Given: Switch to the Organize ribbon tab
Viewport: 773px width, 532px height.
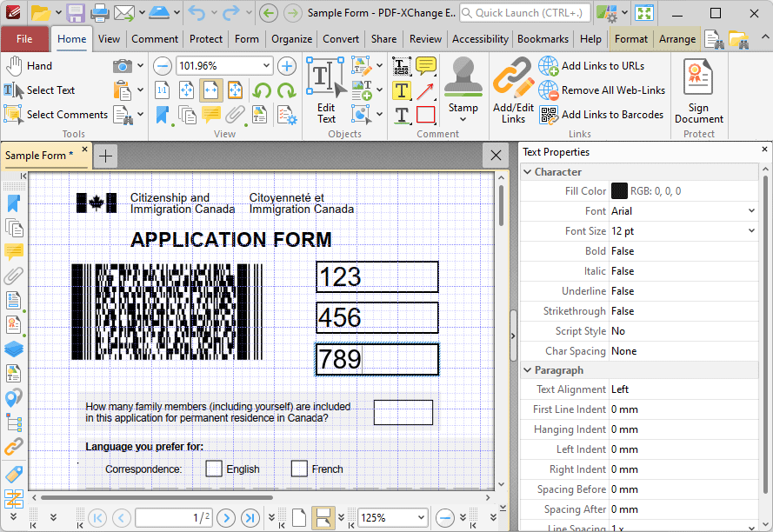Looking at the screenshot, I should click(291, 39).
